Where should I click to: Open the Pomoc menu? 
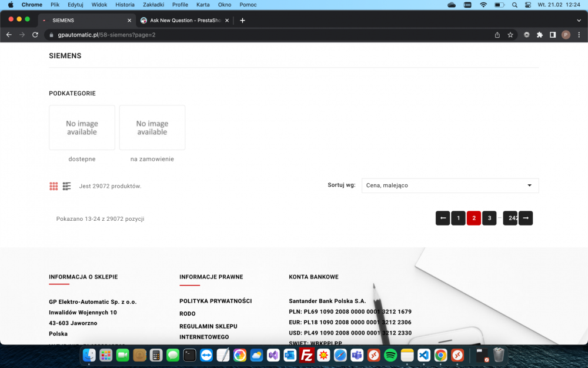248,5
